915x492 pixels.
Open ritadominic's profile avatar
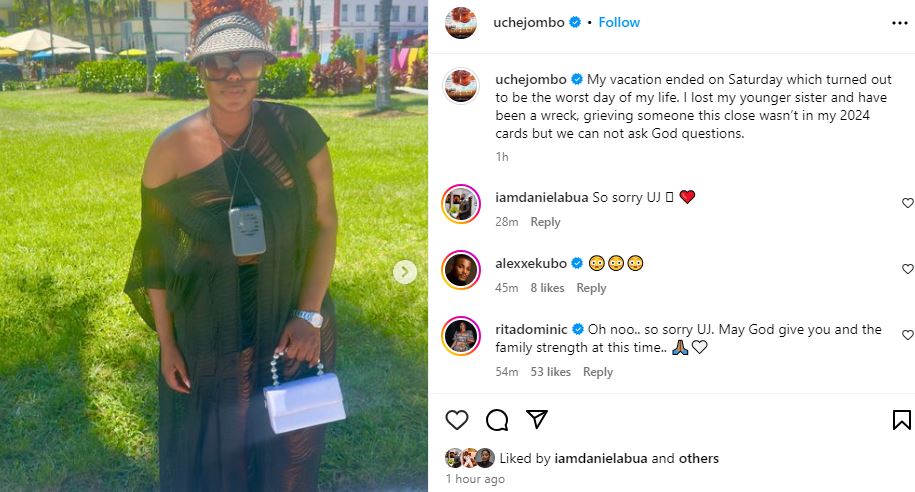pos(461,336)
